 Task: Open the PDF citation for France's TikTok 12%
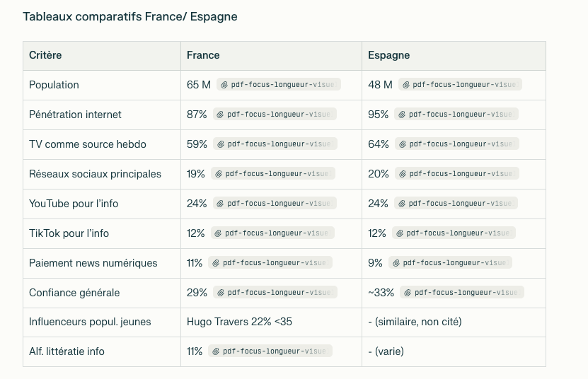point(272,233)
